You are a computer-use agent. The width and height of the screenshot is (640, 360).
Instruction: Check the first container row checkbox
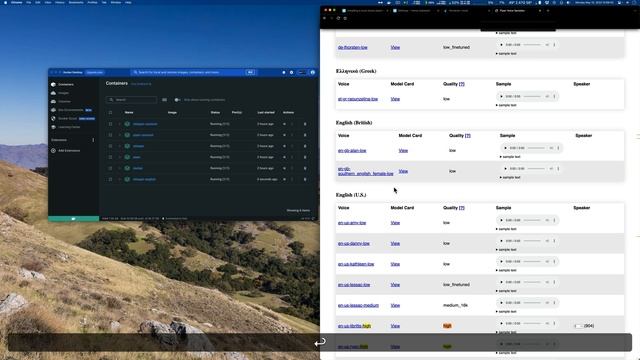(110, 124)
